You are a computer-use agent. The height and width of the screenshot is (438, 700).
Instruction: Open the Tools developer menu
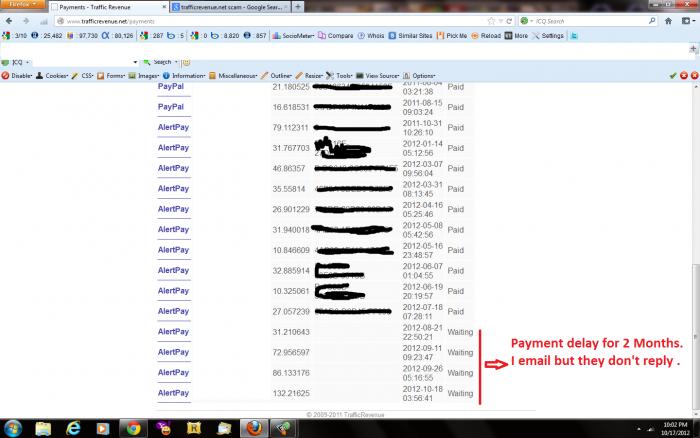[x=339, y=76]
